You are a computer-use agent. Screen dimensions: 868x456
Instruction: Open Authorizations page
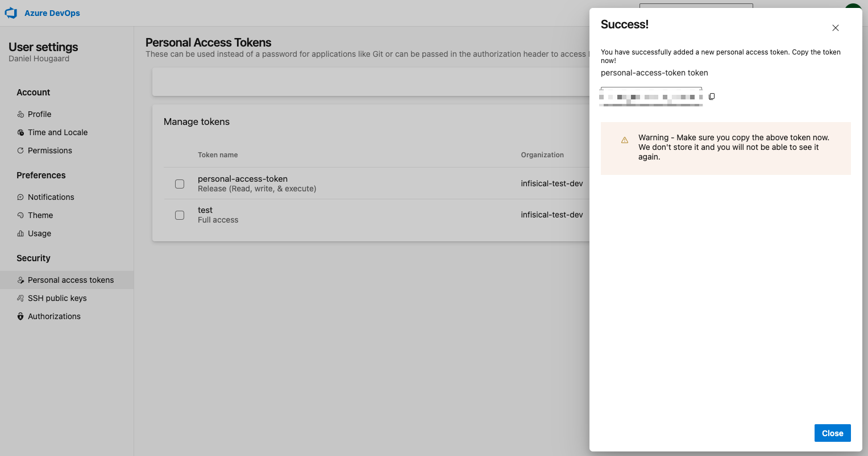(x=54, y=316)
